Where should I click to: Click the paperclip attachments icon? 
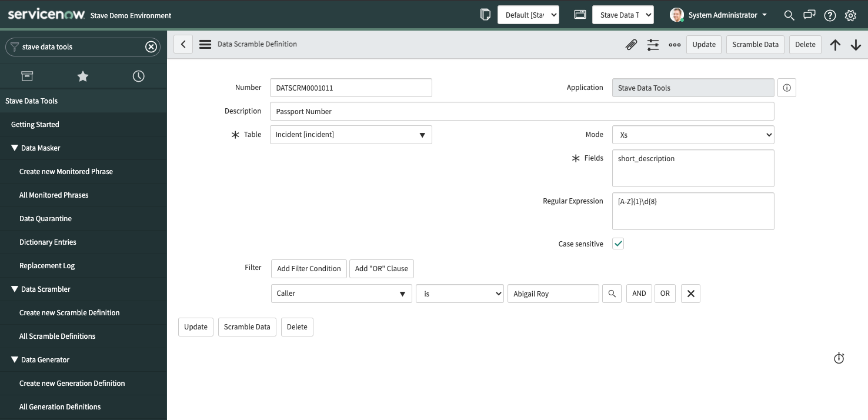point(631,45)
